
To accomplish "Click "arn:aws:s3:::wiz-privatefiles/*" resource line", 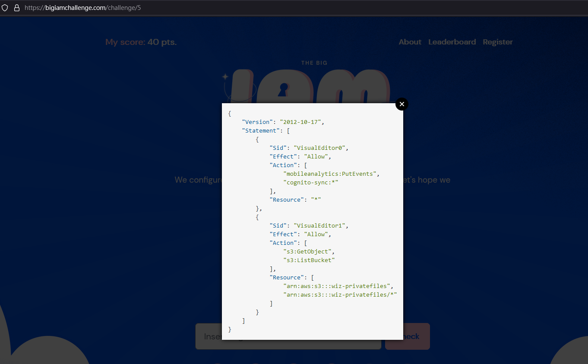I will pos(340,294).
